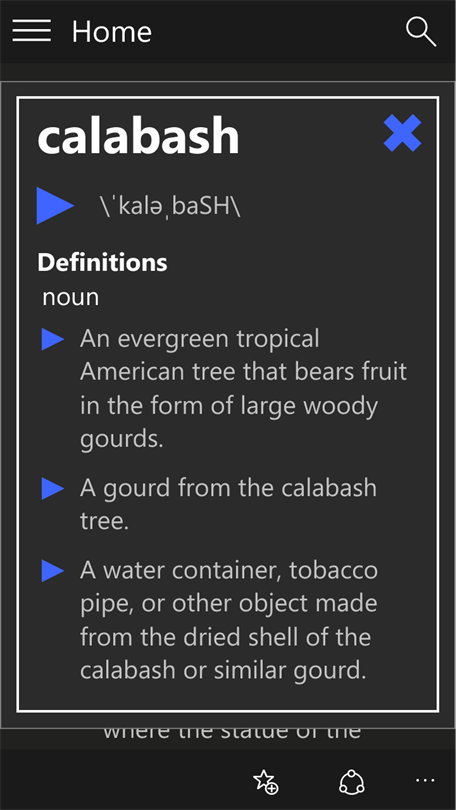Select the tobacco pipe definition text
The image size is (456, 810).
[229, 620]
